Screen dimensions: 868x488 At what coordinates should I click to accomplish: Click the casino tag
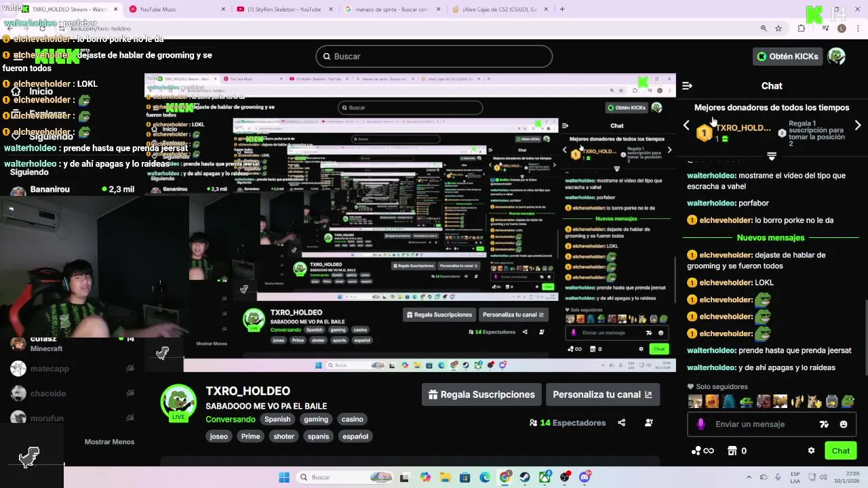pos(353,420)
